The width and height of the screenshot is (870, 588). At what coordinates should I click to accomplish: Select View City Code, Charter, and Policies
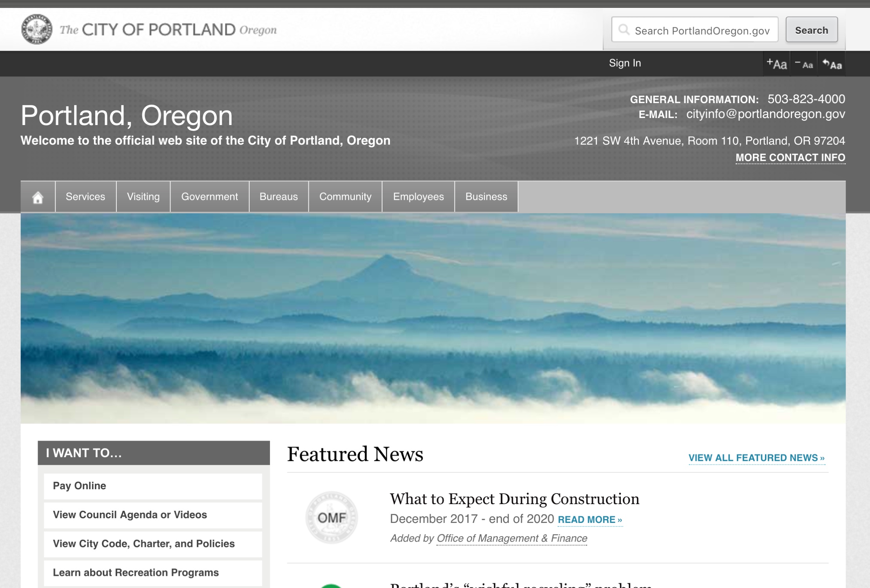point(153,544)
